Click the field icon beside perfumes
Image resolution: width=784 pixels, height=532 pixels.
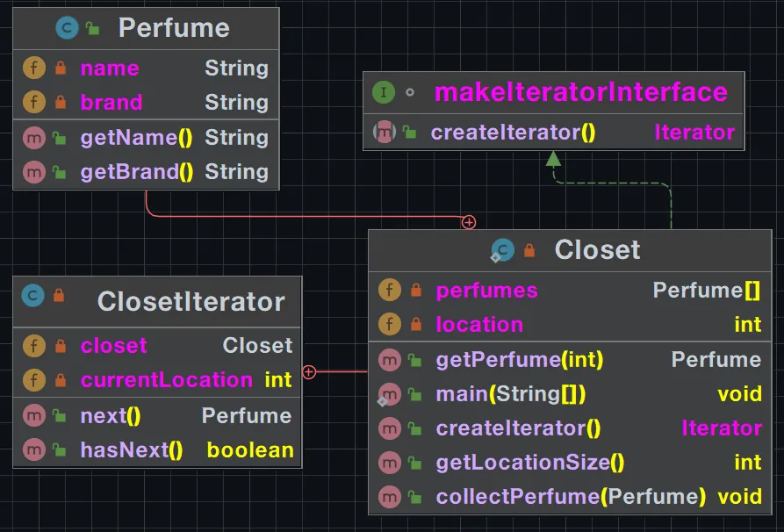coord(389,291)
